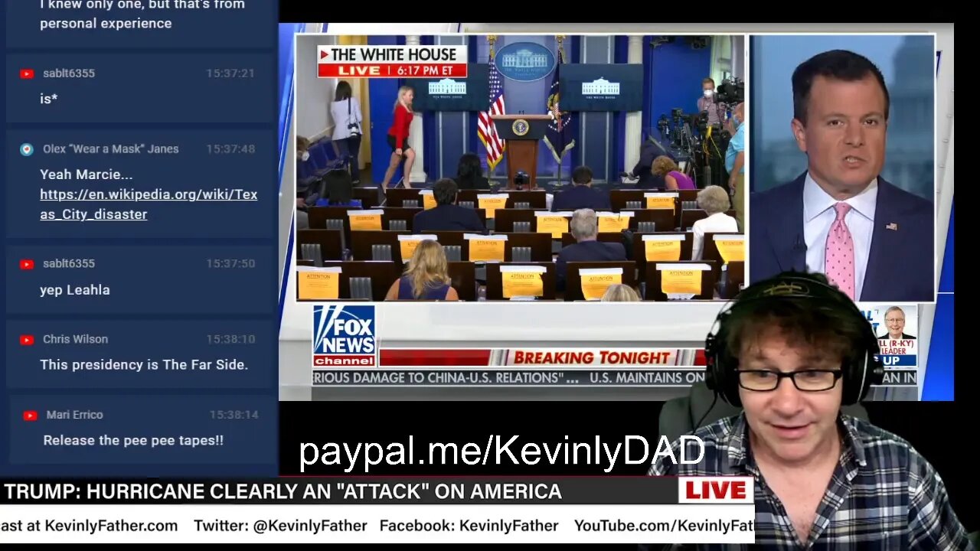Click timestamp 15:38:10 in chat
This screenshot has height=551, width=980.
point(230,339)
